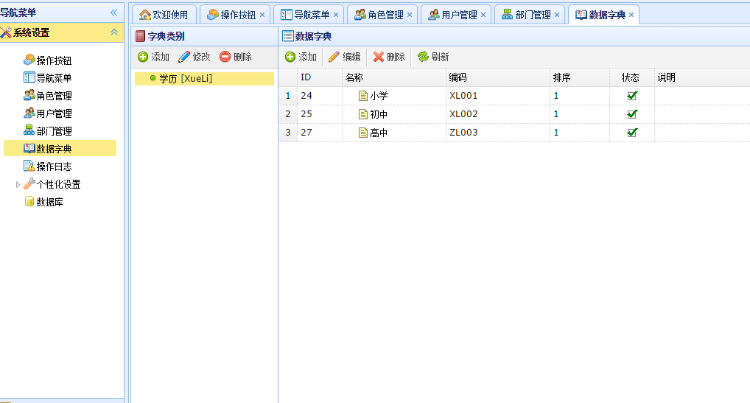Collapse the navigation menu panel
The height and width of the screenshot is (403, 750).
[x=114, y=12]
